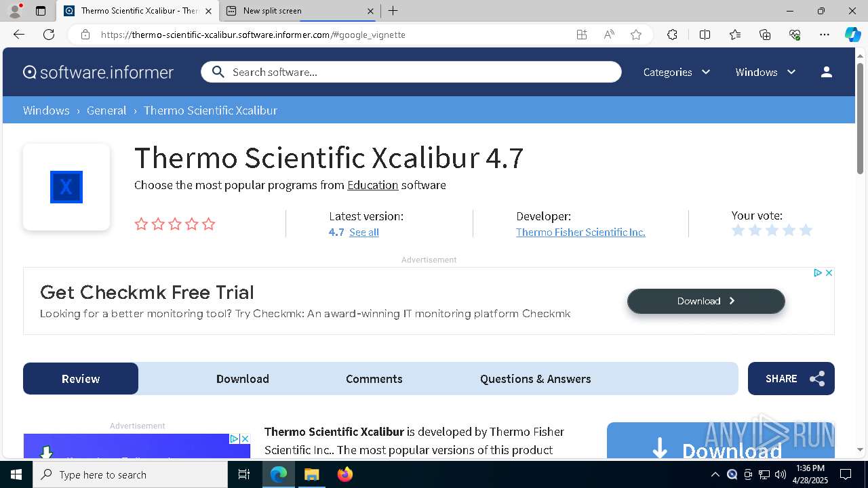This screenshot has width=868, height=488.
Task: Open Favorites list icon
Action: pyautogui.click(x=735, y=35)
